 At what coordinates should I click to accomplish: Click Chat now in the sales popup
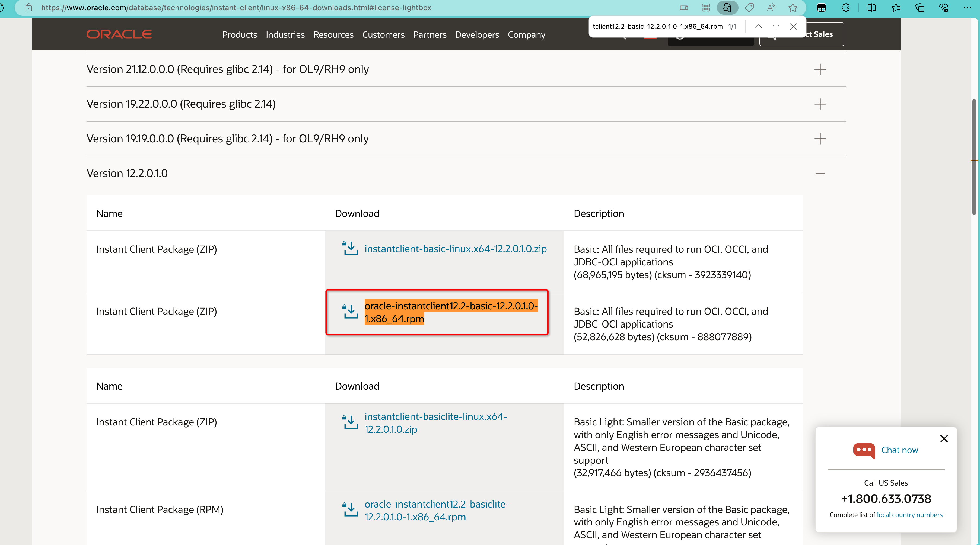[x=899, y=450]
